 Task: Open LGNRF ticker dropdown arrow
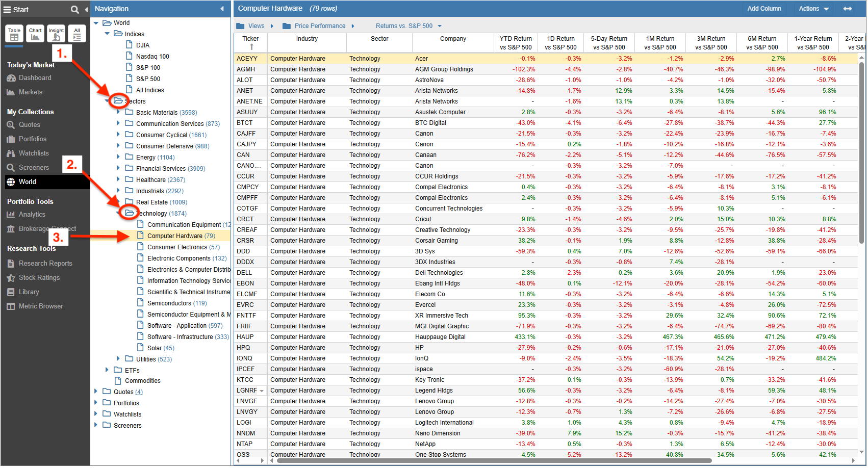[262, 391]
